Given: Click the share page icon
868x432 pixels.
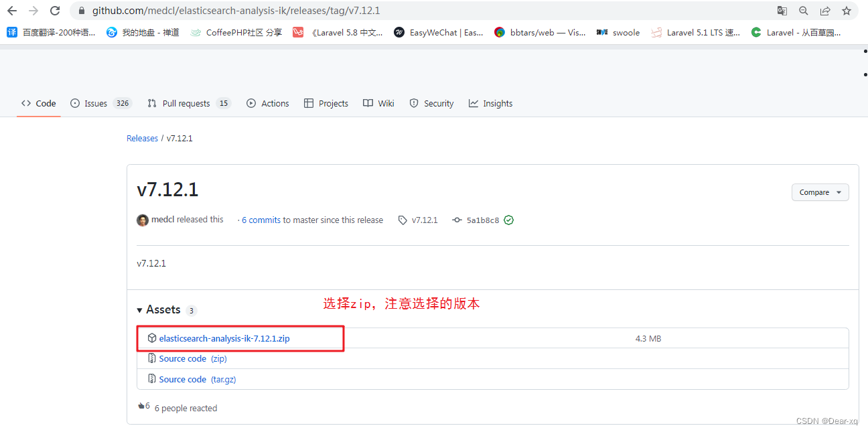Looking at the screenshot, I should pyautogui.click(x=825, y=11).
